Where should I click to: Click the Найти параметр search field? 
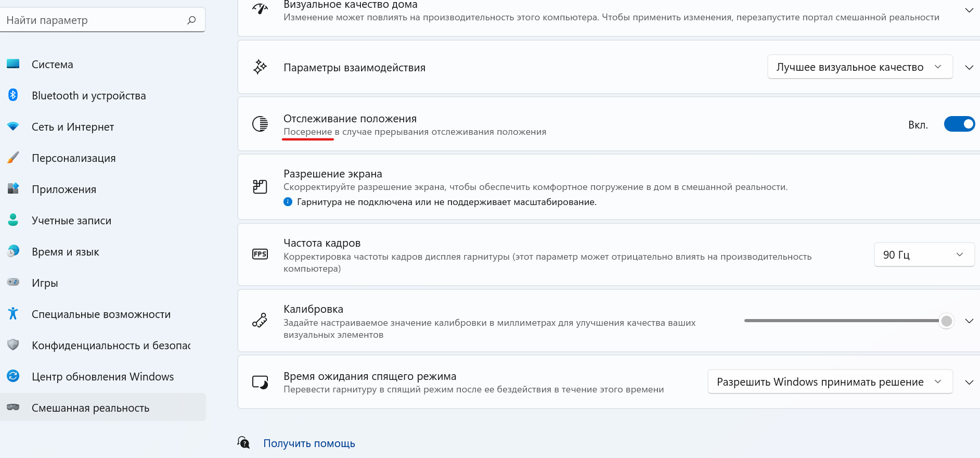click(x=94, y=20)
